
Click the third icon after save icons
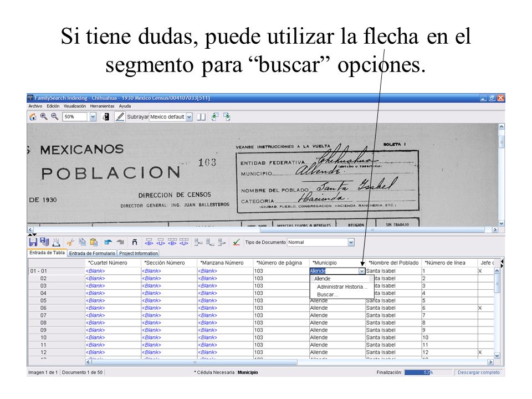57,242
